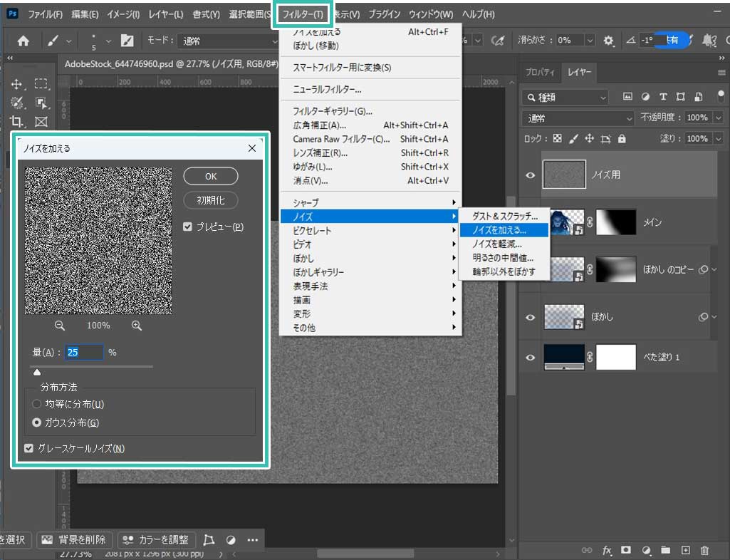Click the layer style fx icon

click(x=607, y=550)
